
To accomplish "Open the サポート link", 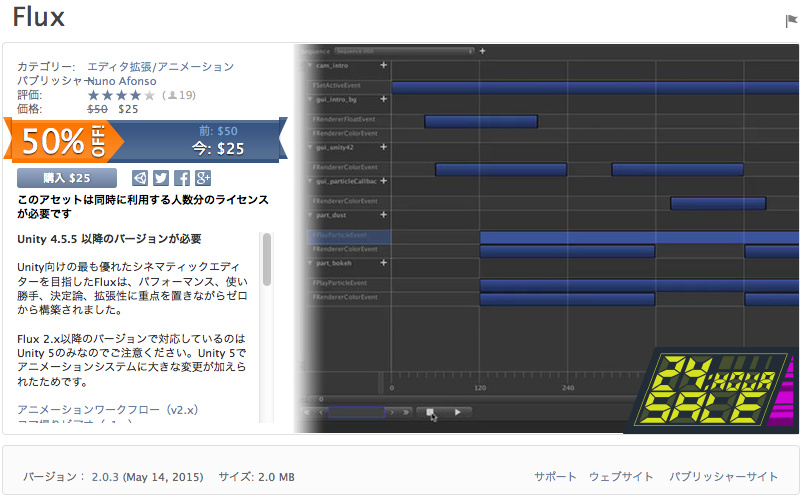I will (x=555, y=477).
